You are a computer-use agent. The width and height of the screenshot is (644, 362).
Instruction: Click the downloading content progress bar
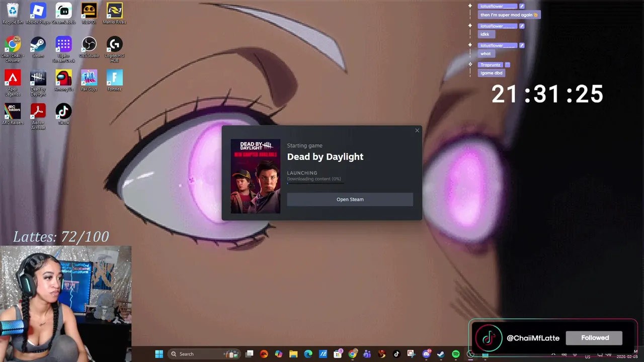pos(316,184)
